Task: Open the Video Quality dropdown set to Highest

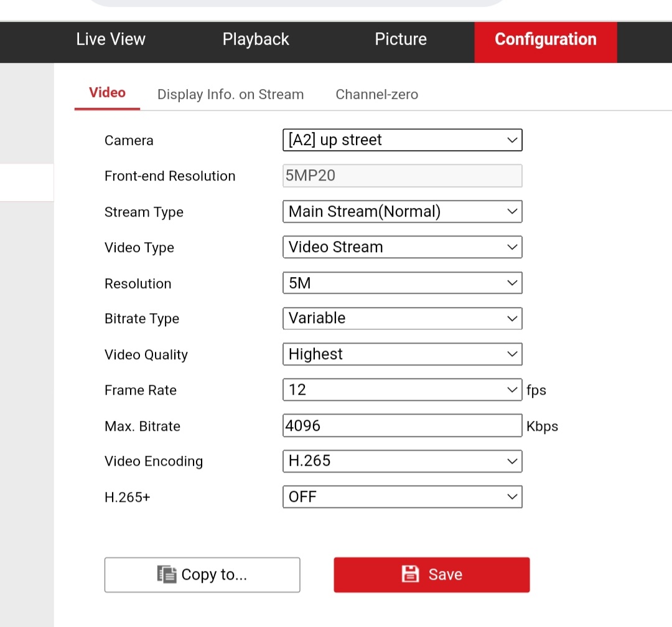Action: tap(402, 354)
